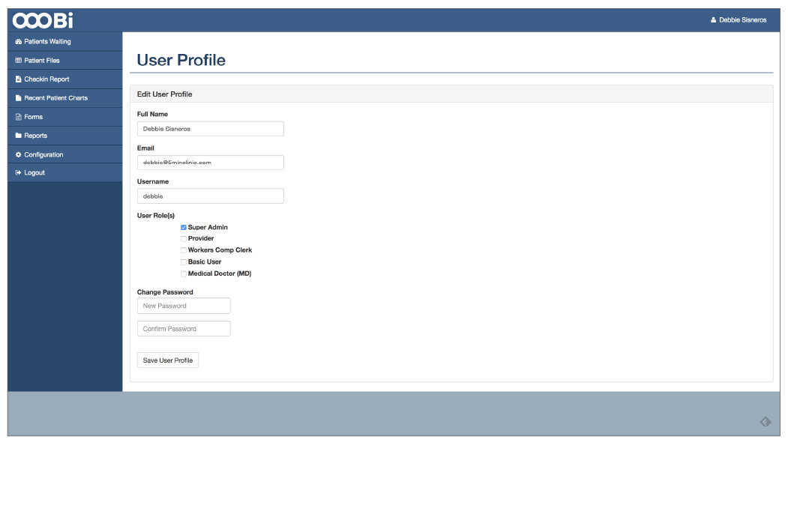Click the Username field label
The image size is (788, 532).
[x=153, y=182]
